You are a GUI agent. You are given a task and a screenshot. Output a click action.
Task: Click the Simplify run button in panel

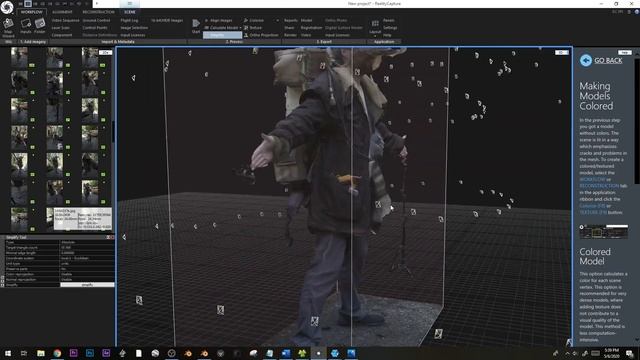point(87,285)
